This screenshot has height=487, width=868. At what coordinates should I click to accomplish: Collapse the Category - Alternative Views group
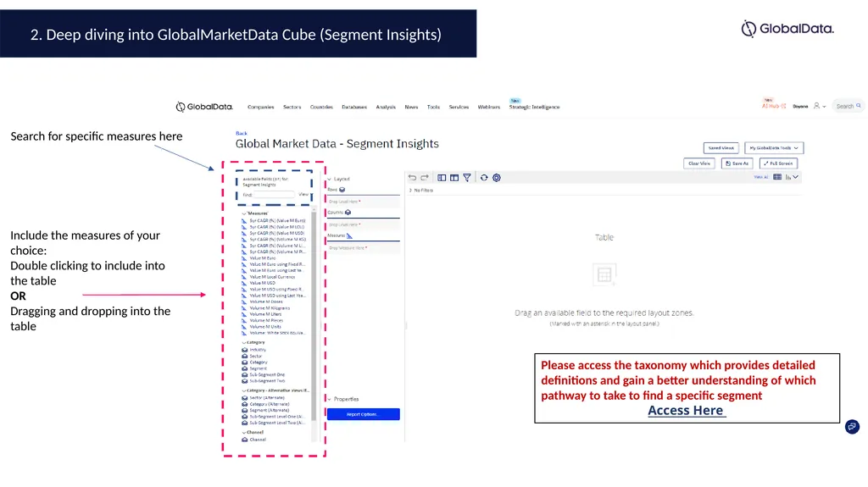[x=243, y=390]
